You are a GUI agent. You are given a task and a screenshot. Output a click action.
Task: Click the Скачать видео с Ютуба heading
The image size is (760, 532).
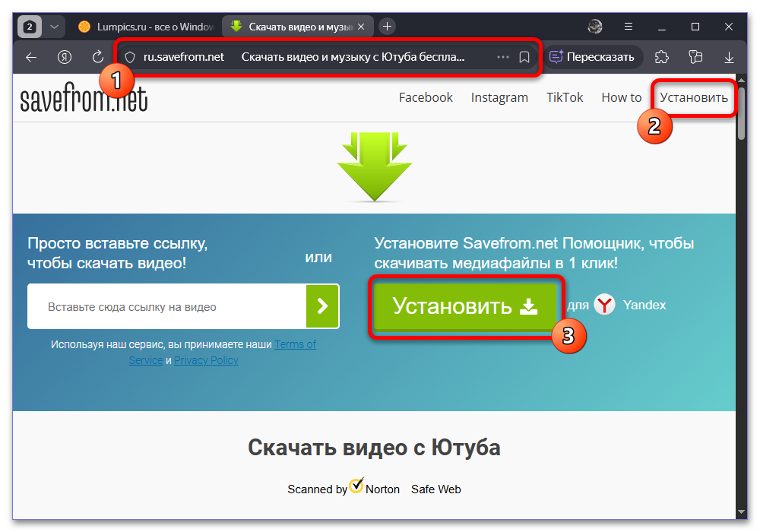[374, 447]
